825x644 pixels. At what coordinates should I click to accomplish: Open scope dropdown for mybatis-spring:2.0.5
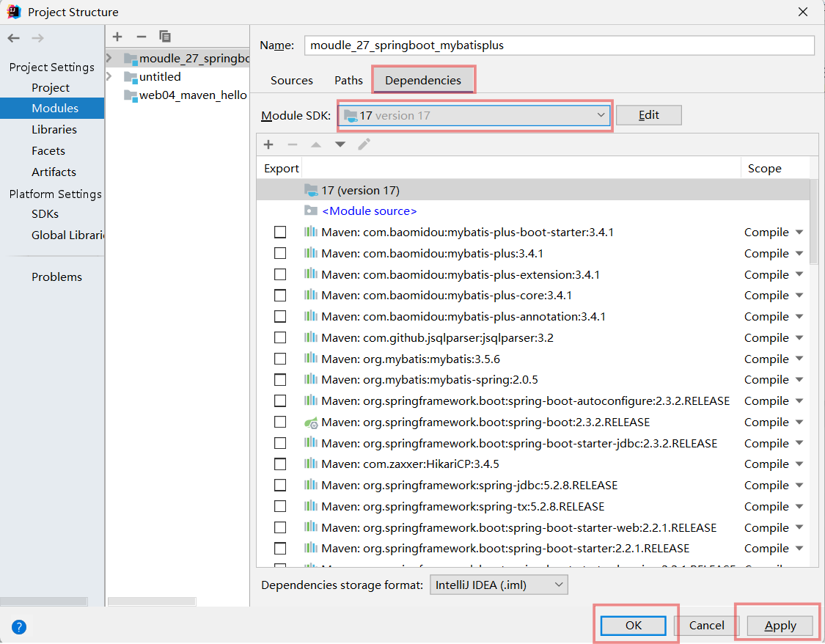pyautogui.click(x=799, y=379)
